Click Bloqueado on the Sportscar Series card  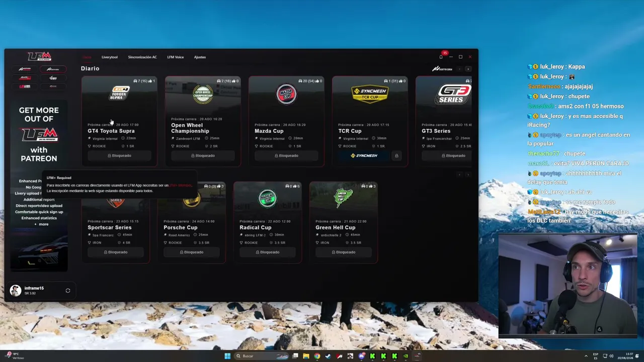pos(116,252)
